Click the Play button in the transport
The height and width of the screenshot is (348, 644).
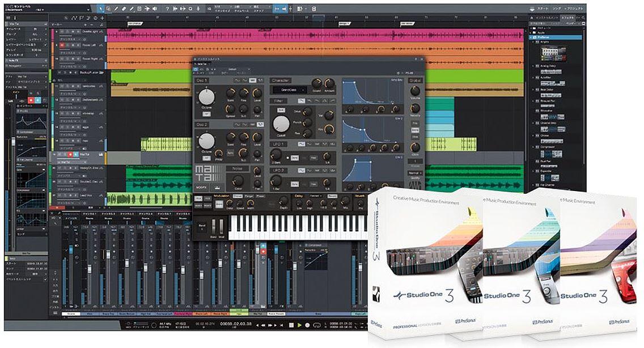tap(299, 325)
